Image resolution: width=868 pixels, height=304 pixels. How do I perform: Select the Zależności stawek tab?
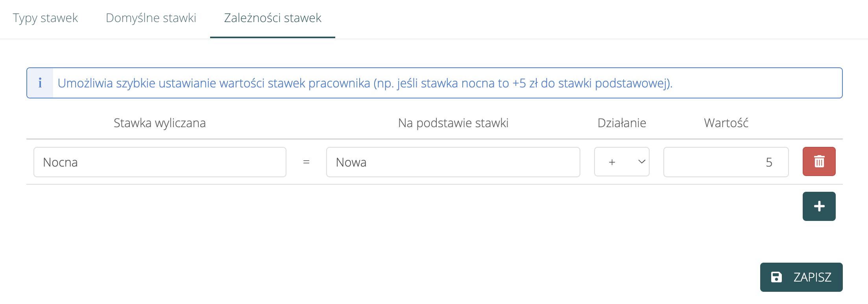[273, 18]
